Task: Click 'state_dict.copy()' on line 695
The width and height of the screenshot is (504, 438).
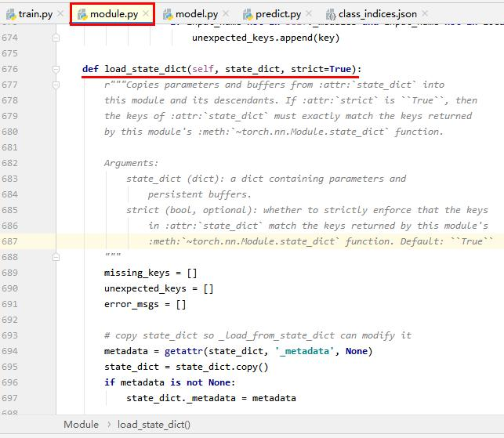Action: (x=222, y=367)
